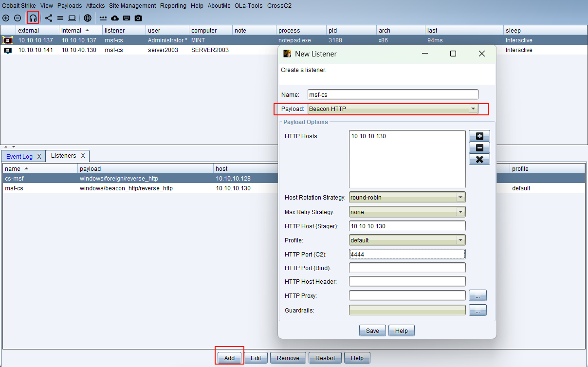Open the Payload dropdown showing Beacon HTTP
This screenshot has height=367, width=588.
[393, 109]
